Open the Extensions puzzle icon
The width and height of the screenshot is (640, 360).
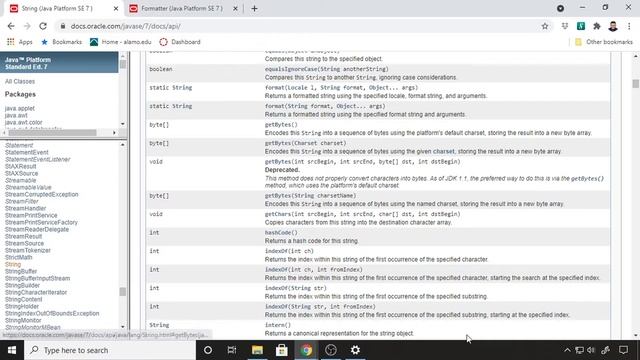pos(597,26)
